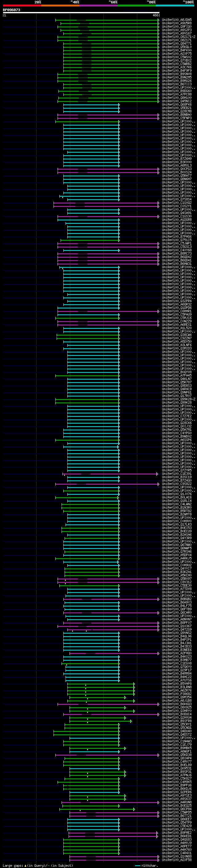Viewport: 197px width, 868px height.
Task: Select hit label UniRef100_Q99K28-2
Action: click(x=179, y=399)
